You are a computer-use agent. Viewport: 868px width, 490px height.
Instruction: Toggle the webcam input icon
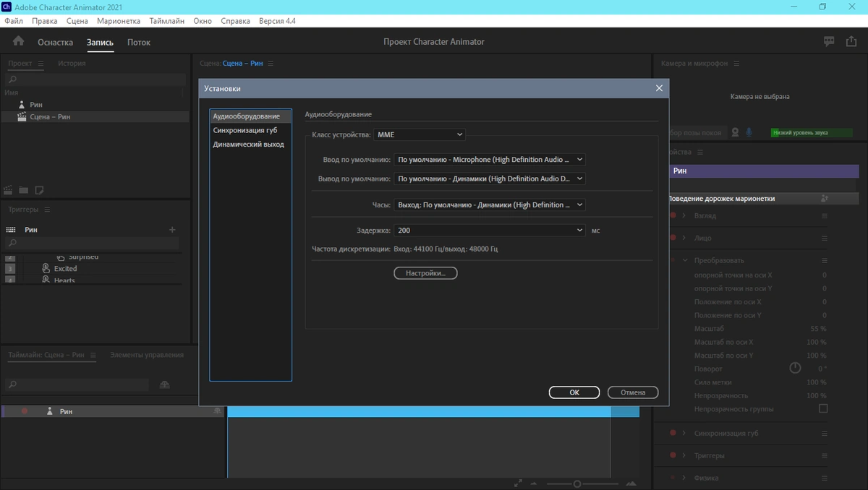pyautogui.click(x=735, y=132)
